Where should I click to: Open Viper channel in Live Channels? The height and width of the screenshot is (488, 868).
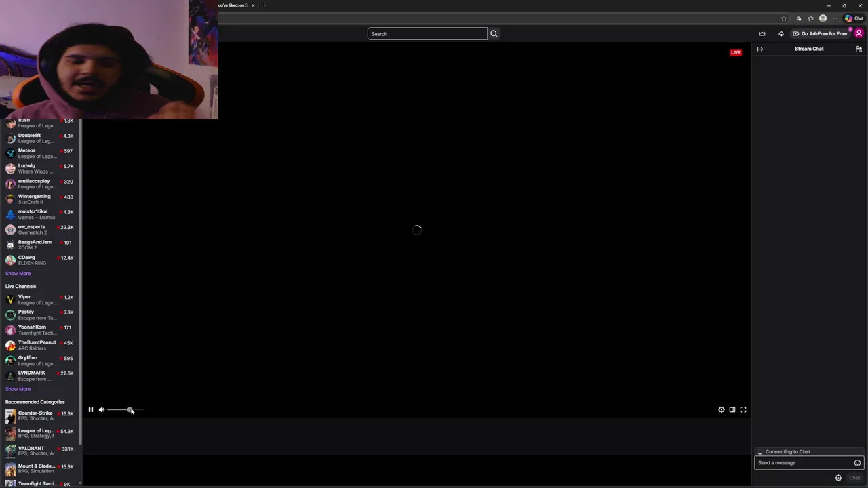pyautogui.click(x=40, y=300)
